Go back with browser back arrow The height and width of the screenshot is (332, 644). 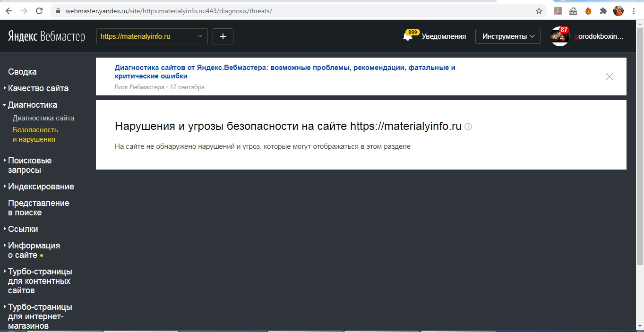pyautogui.click(x=9, y=11)
